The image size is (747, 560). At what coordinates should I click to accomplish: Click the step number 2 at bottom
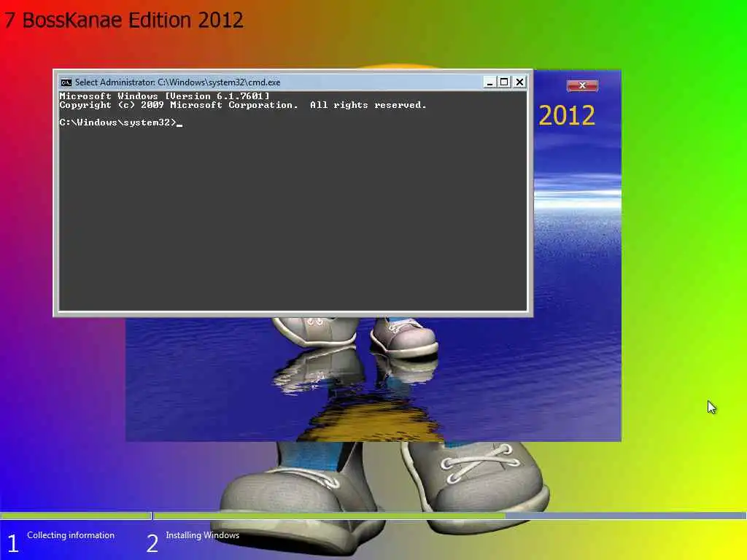(x=152, y=543)
